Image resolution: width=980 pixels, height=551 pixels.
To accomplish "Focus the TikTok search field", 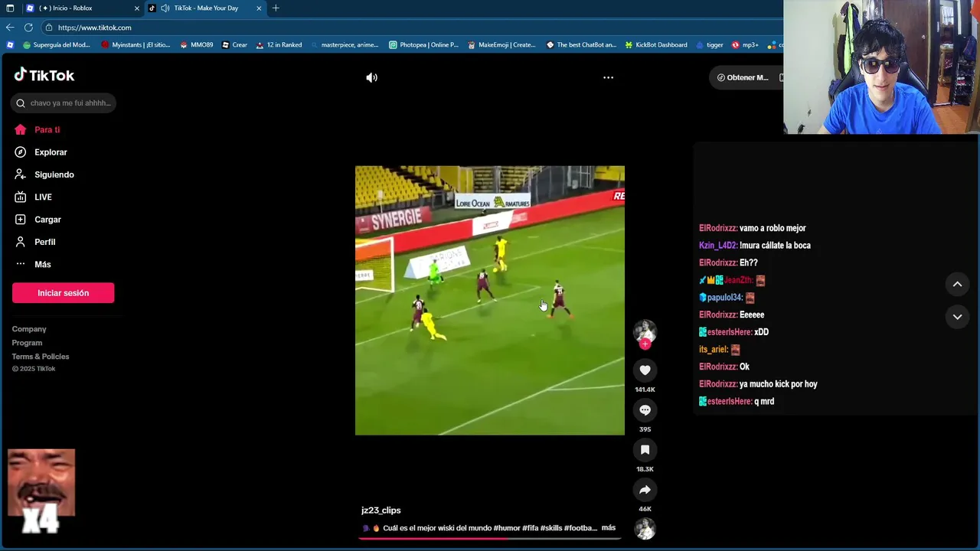I will pyautogui.click(x=64, y=103).
